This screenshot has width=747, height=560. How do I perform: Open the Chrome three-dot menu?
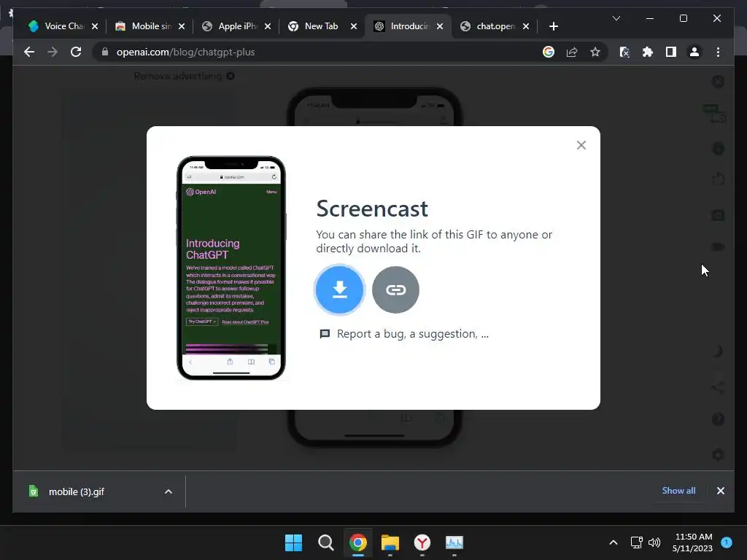718,52
